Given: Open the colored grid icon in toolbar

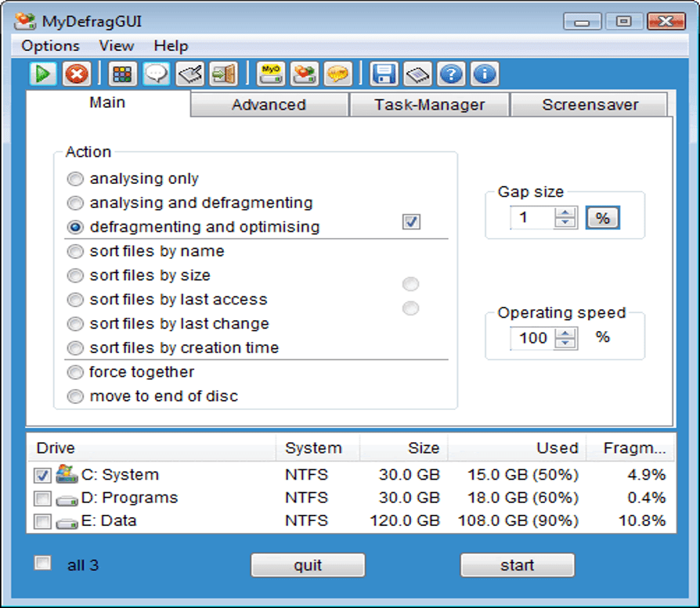Looking at the screenshot, I should pos(123,74).
